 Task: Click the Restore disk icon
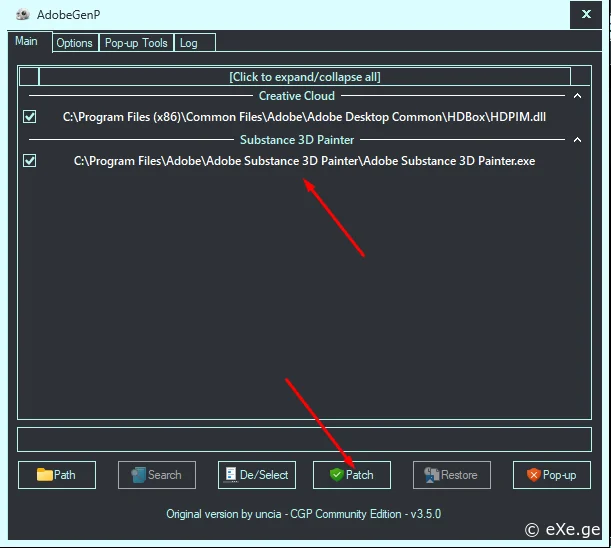click(431, 475)
